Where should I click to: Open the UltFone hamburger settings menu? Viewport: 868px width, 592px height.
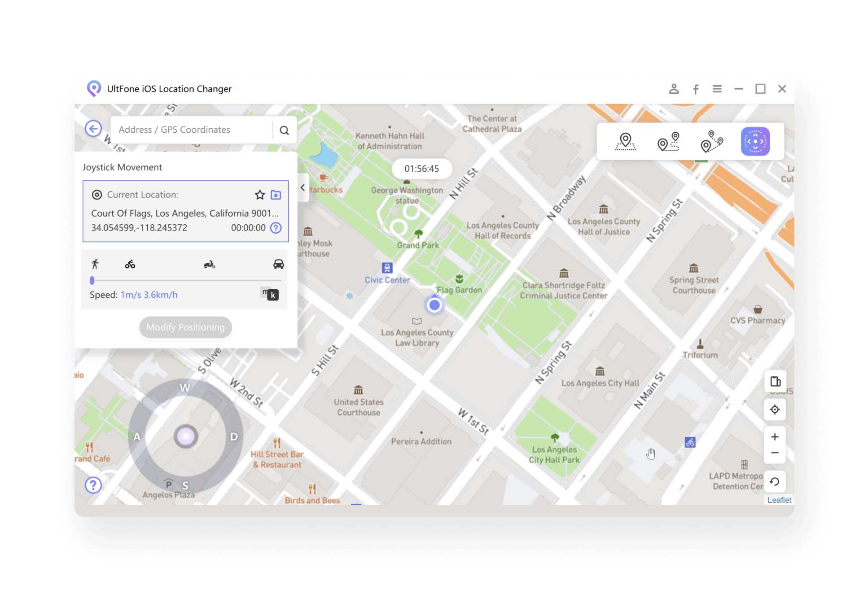716,89
